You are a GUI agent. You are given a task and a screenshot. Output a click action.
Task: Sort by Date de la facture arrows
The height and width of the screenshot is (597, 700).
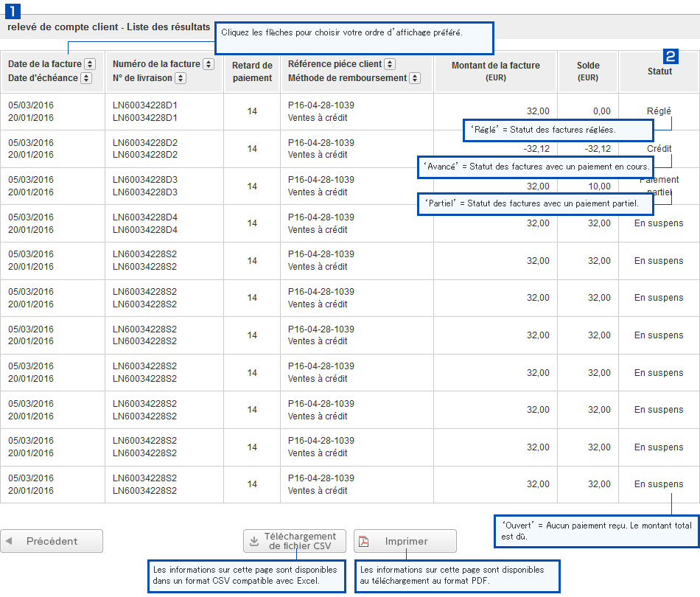90,64
